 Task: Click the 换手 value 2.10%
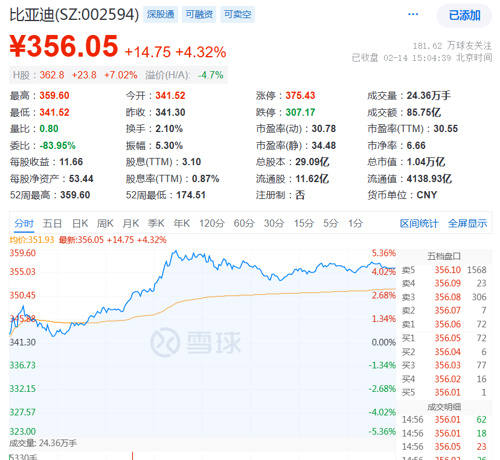169,129
